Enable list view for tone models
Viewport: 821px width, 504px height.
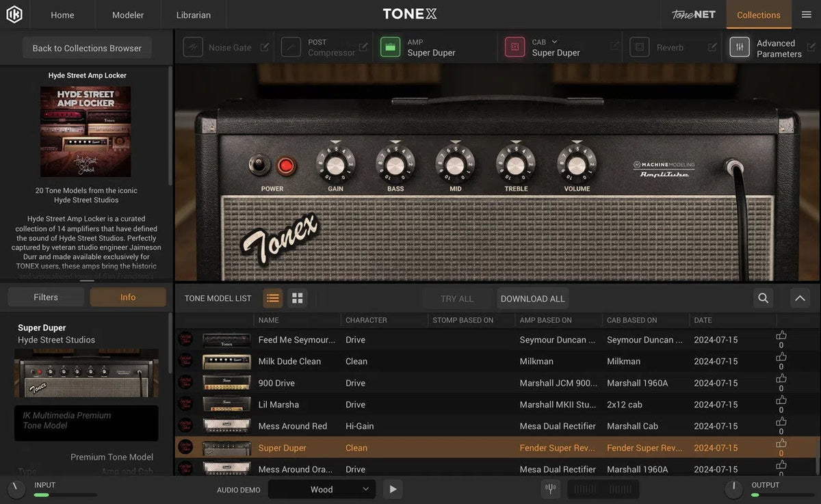tap(272, 298)
